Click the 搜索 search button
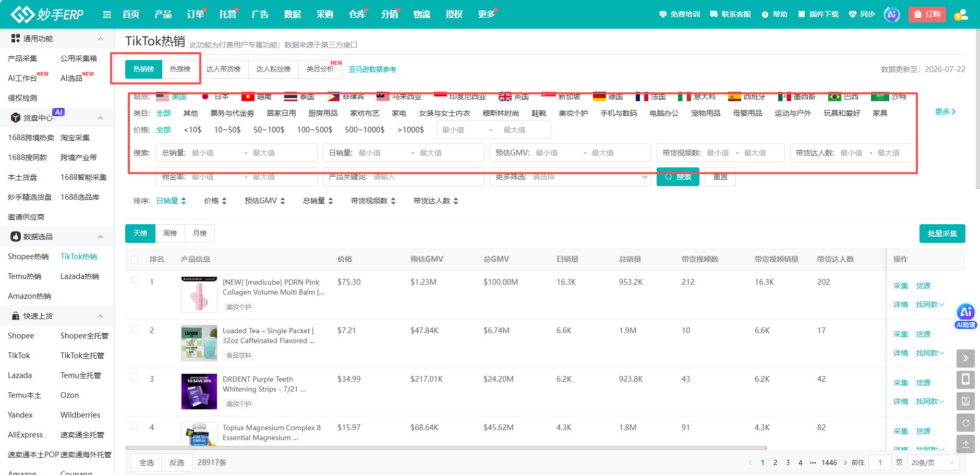This screenshot has width=980, height=475. (x=678, y=177)
